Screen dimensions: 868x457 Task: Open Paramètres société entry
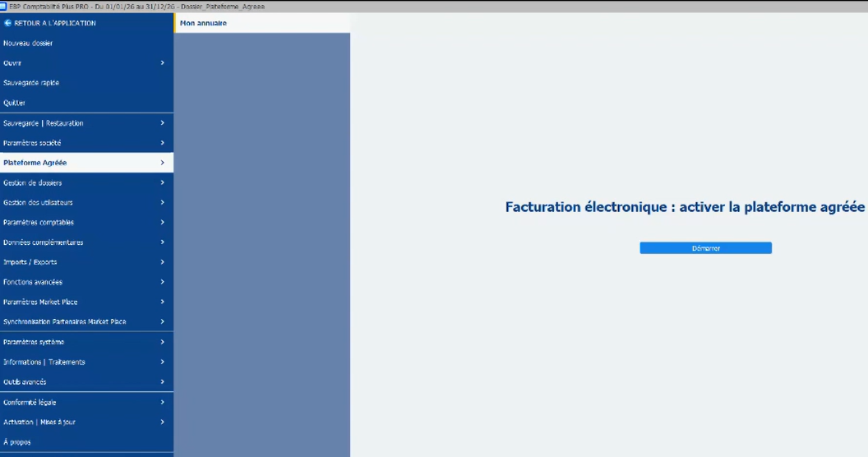tap(86, 143)
